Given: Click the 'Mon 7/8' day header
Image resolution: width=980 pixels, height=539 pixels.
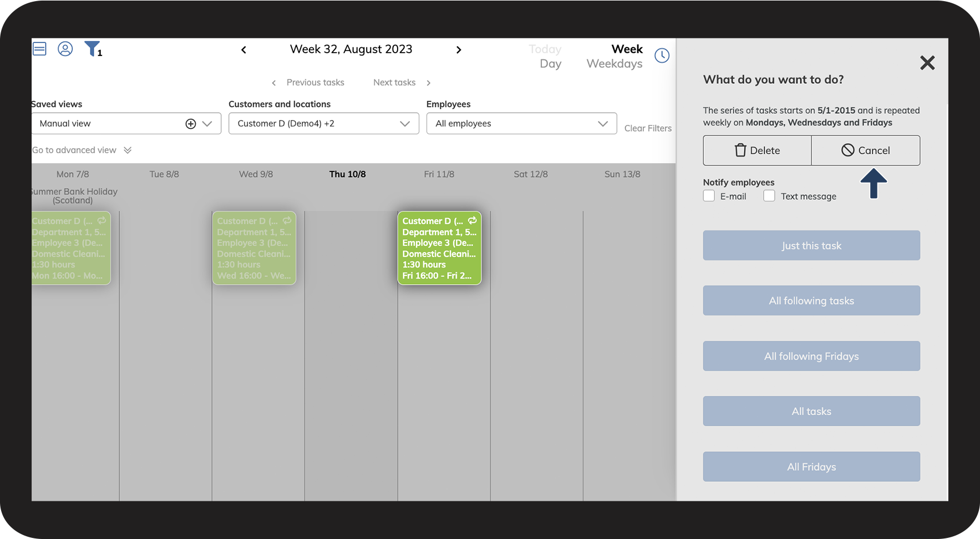Looking at the screenshot, I should pyautogui.click(x=73, y=174).
